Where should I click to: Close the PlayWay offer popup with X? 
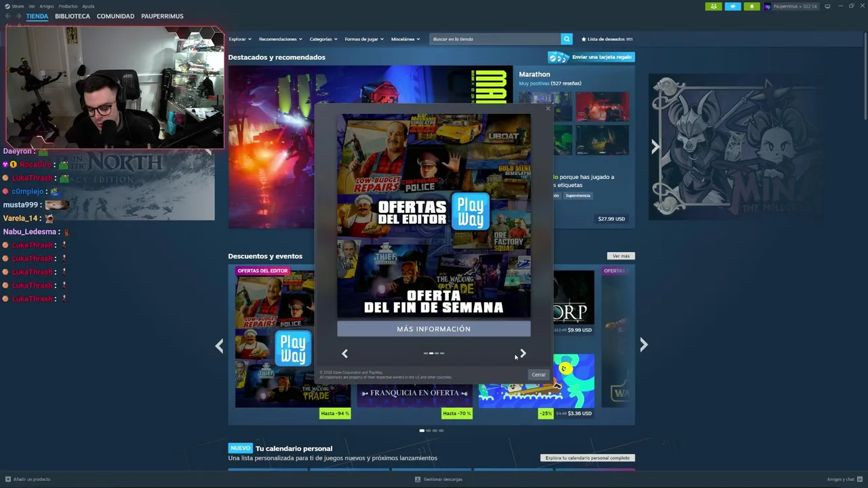(548, 108)
